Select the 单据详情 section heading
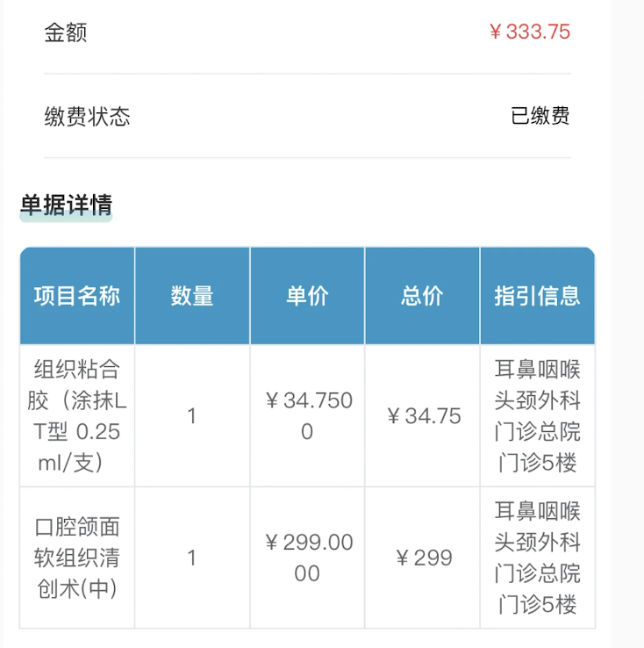 [66, 205]
